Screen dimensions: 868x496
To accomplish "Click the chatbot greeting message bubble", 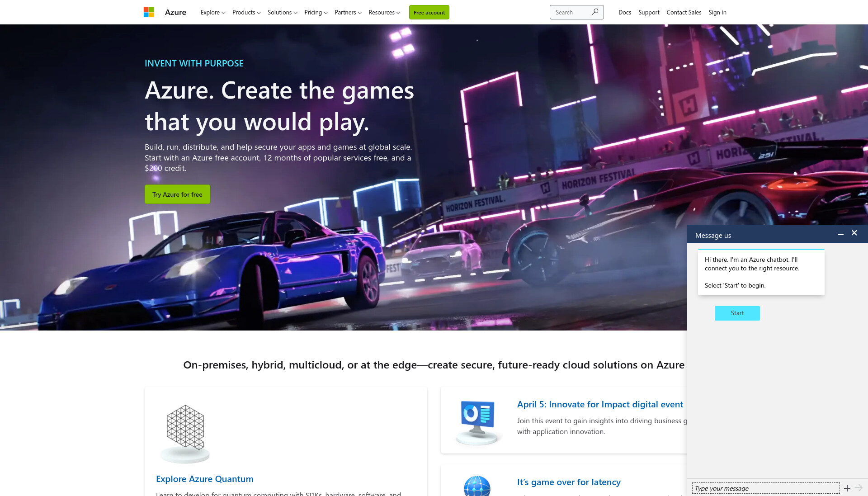I will tap(761, 272).
